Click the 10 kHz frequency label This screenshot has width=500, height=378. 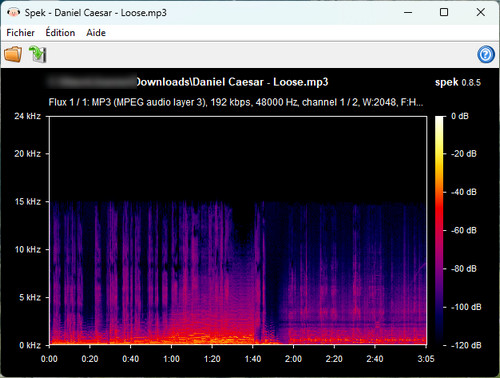pos(28,249)
